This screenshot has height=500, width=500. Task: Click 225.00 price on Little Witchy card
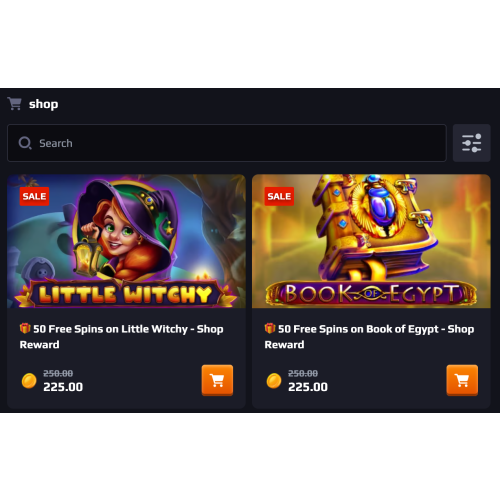pos(63,387)
